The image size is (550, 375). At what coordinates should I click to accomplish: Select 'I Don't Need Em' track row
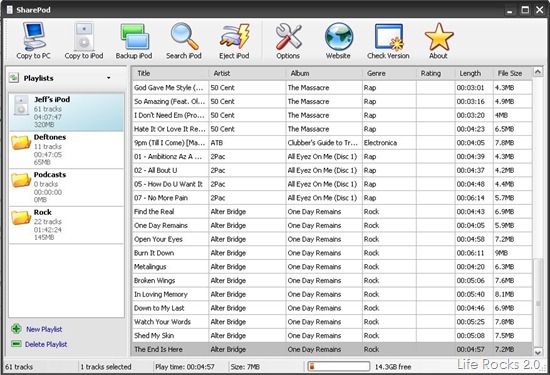coord(332,115)
